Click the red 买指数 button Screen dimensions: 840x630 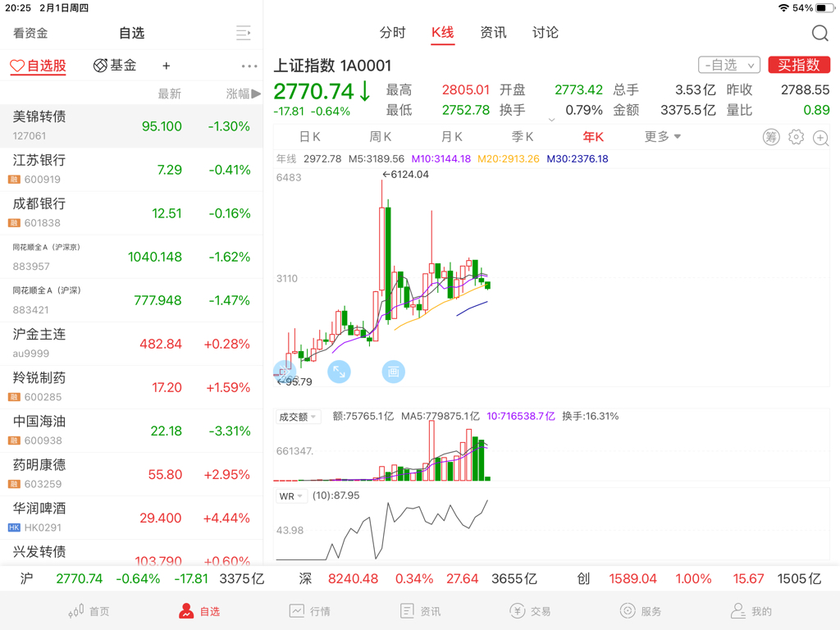[x=799, y=65]
